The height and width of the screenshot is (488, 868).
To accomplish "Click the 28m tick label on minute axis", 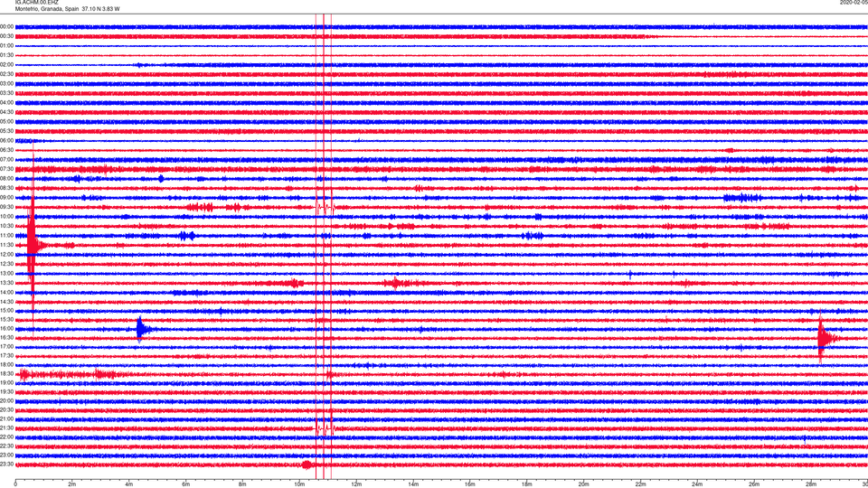I will 811,484.
